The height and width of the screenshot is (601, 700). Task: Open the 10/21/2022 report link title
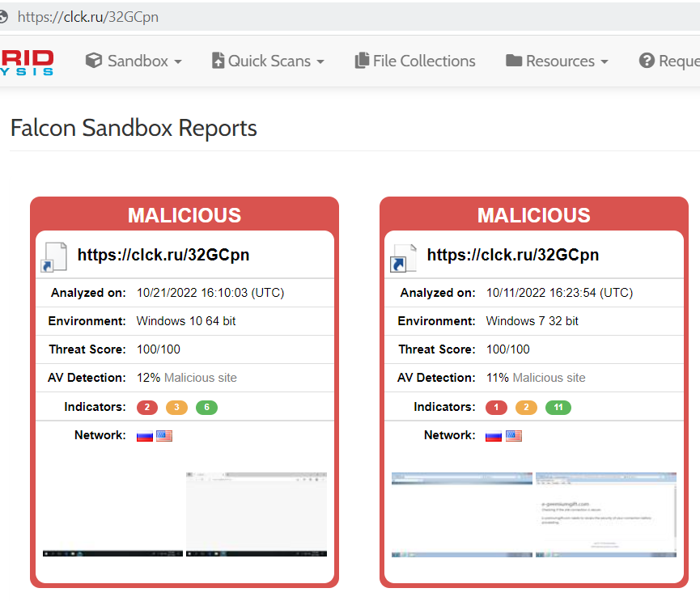point(163,255)
